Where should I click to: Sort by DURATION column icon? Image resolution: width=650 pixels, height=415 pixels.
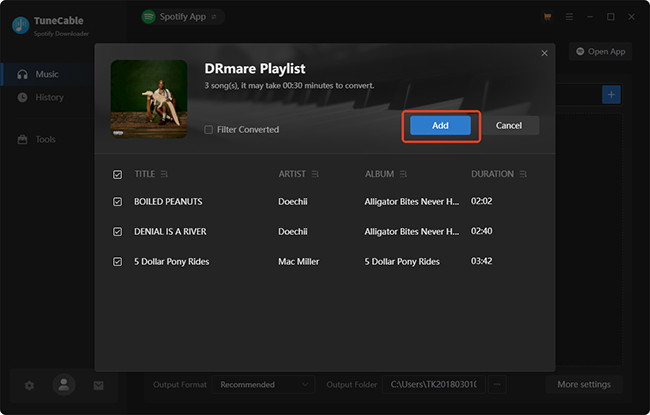[x=523, y=174]
